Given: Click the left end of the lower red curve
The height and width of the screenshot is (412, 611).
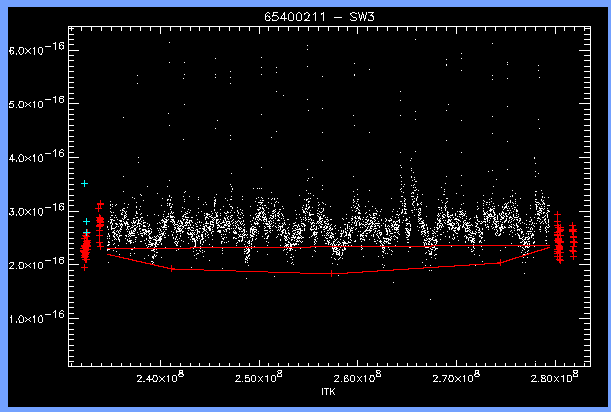Looking at the screenshot, I should click(108, 254).
